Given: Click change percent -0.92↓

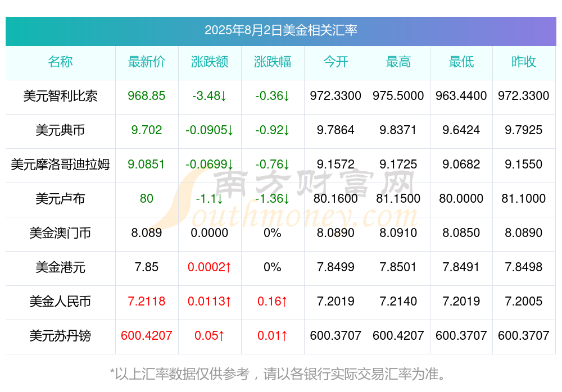Looking at the screenshot, I should point(273,130).
